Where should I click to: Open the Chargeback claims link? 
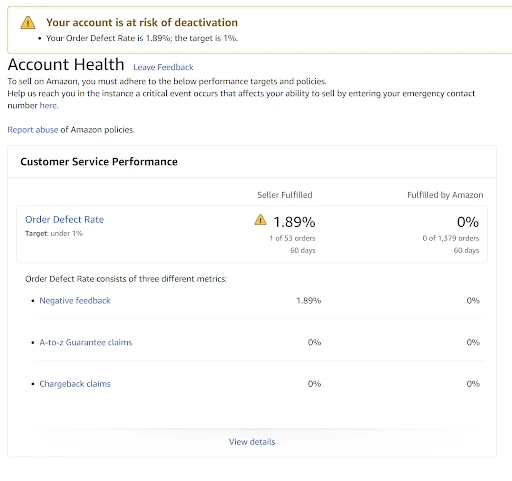tap(75, 384)
